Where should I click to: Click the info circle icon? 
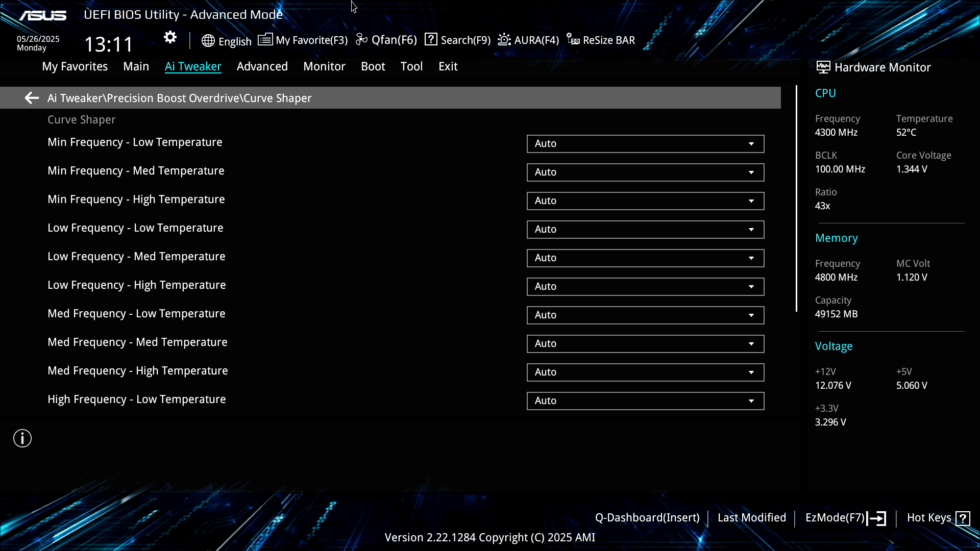click(22, 438)
